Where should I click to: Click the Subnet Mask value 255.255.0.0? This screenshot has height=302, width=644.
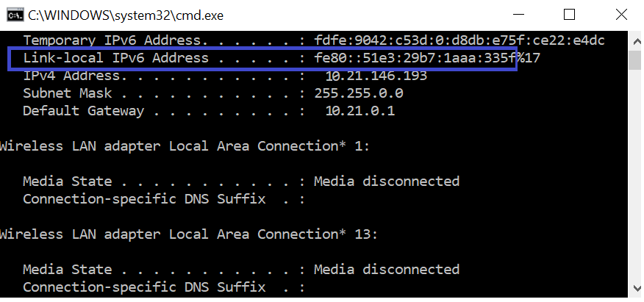(359, 93)
